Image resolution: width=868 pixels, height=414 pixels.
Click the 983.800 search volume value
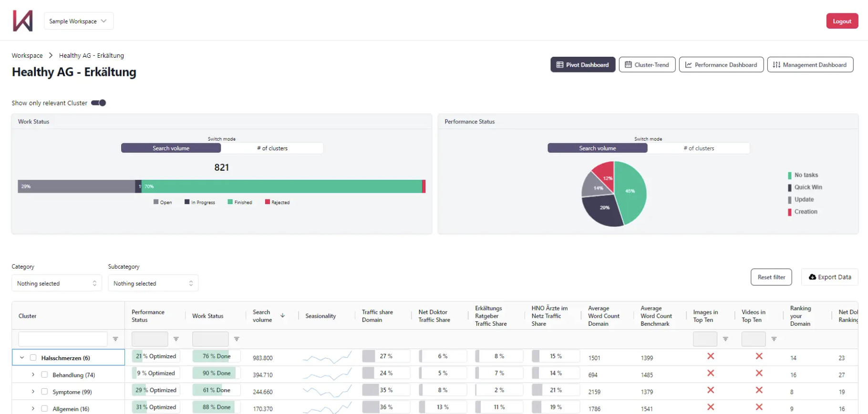pyautogui.click(x=263, y=358)
